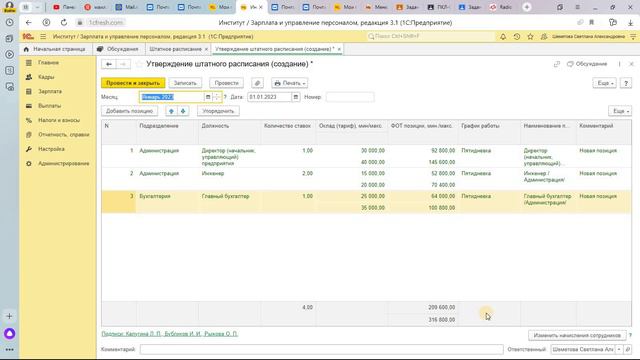Screen dimensions: 640x360
Task: Click the Добавить позицию button
Action: pos(129,111)
